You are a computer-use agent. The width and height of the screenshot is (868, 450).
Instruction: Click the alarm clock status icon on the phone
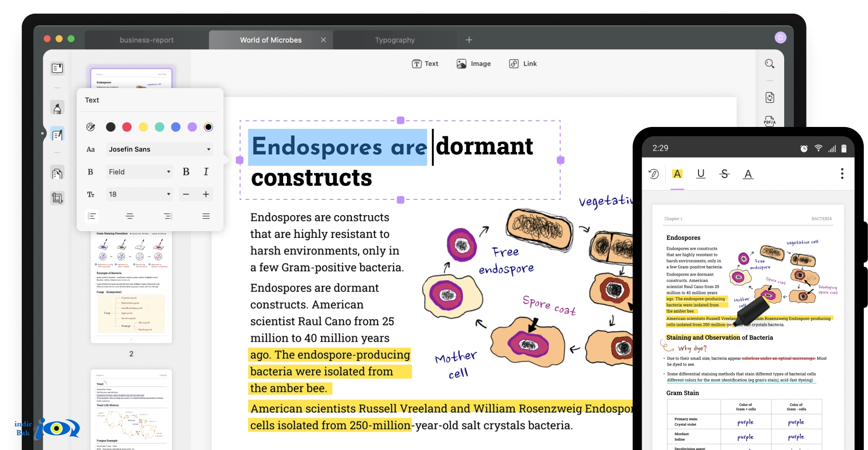804,148
